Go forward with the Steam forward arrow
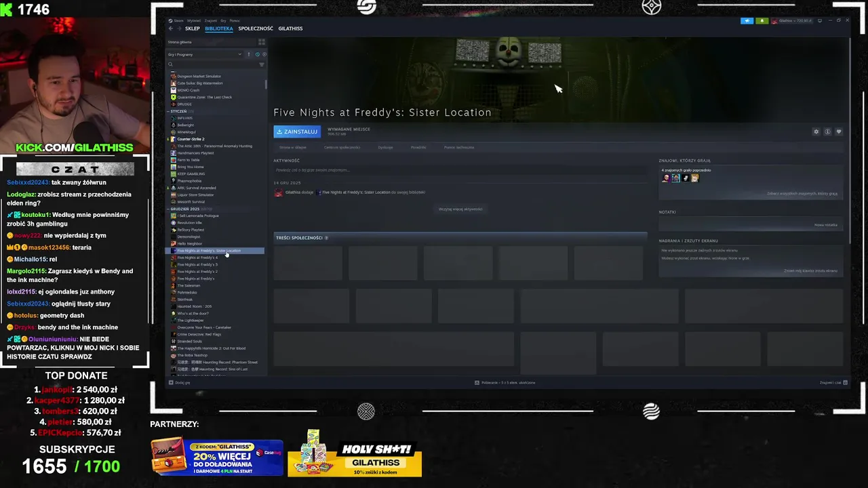 (178, 28)
